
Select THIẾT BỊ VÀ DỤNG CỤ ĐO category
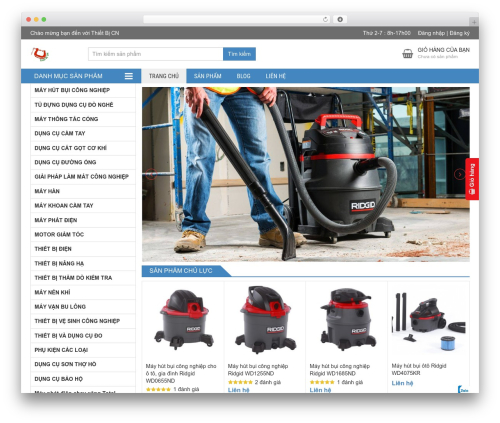pos(83,336)
